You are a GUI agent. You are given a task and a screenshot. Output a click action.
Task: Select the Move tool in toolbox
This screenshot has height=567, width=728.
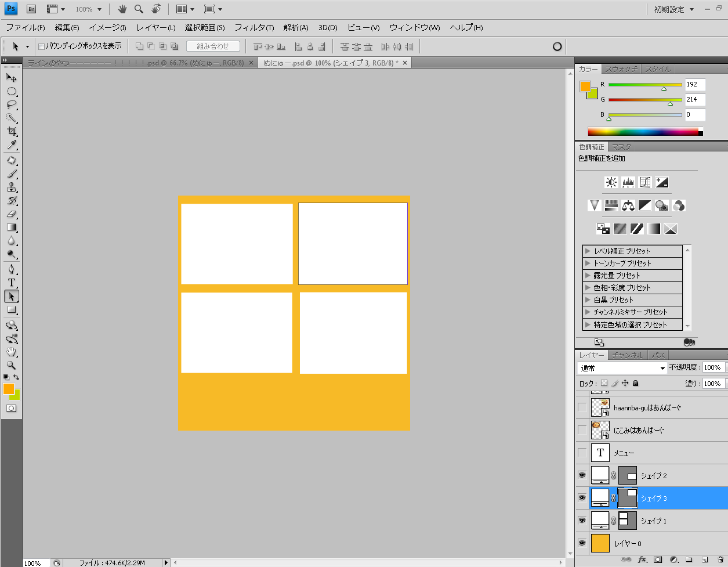click(x=12, y=78)
